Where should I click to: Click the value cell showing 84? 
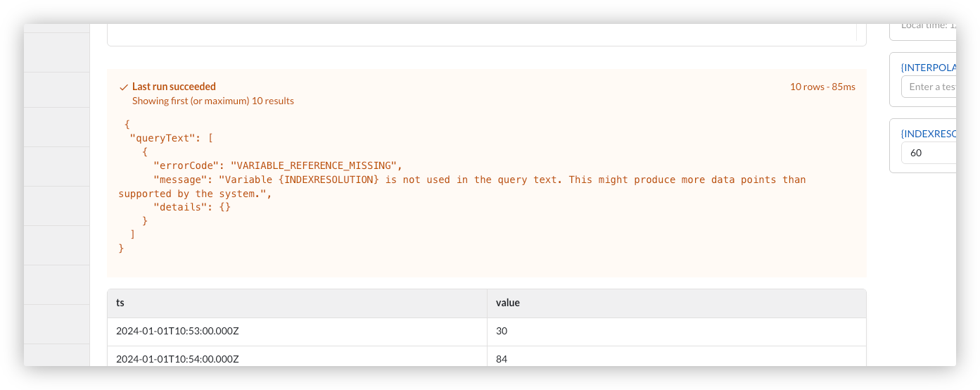click(676, 358)
